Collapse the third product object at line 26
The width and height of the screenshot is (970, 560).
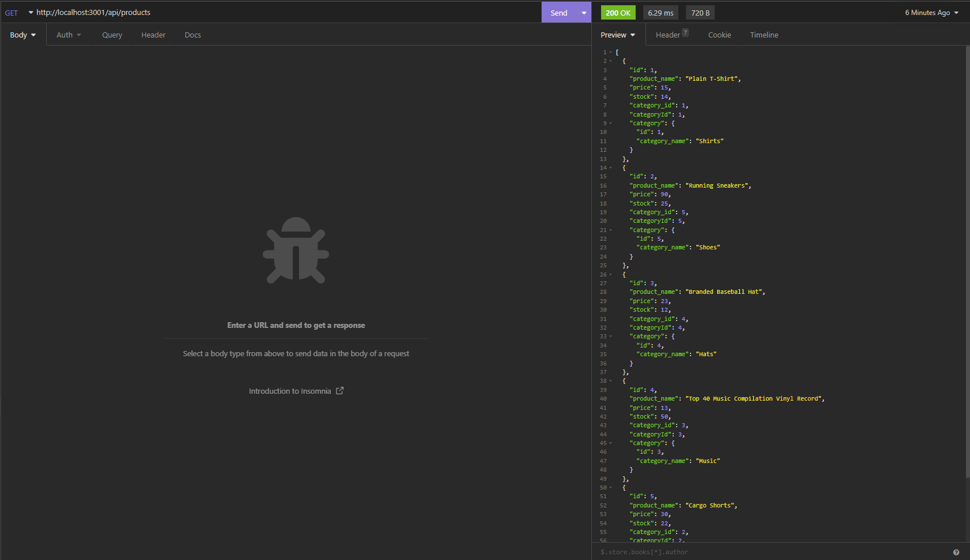pos(611,275)
